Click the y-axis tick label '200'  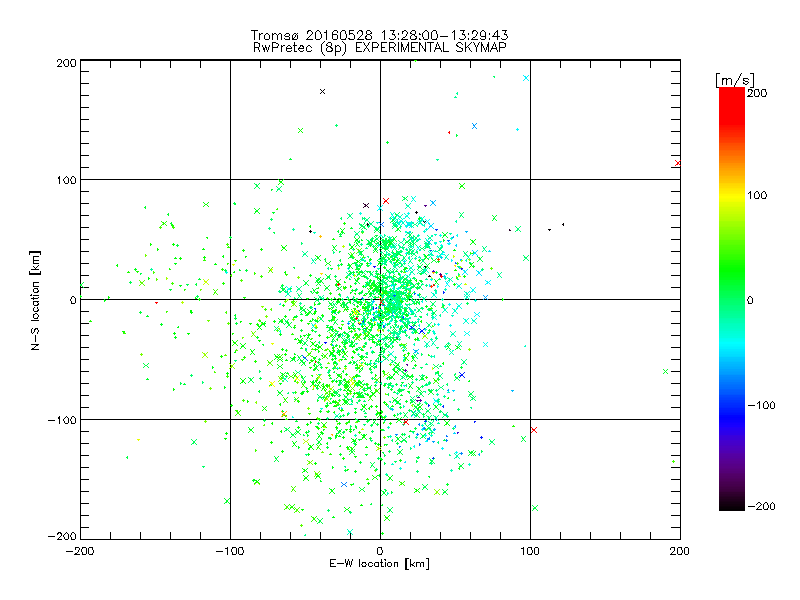66,63
